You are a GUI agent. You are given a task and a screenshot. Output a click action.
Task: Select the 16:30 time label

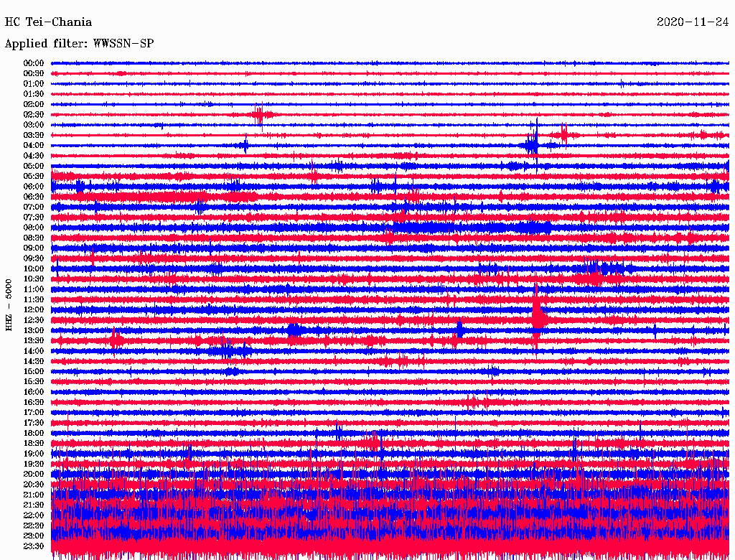click(x=34, y=403)
